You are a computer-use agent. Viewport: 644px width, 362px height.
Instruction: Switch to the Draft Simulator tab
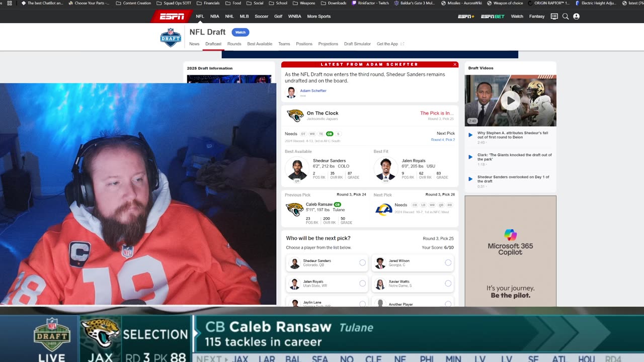357,44
